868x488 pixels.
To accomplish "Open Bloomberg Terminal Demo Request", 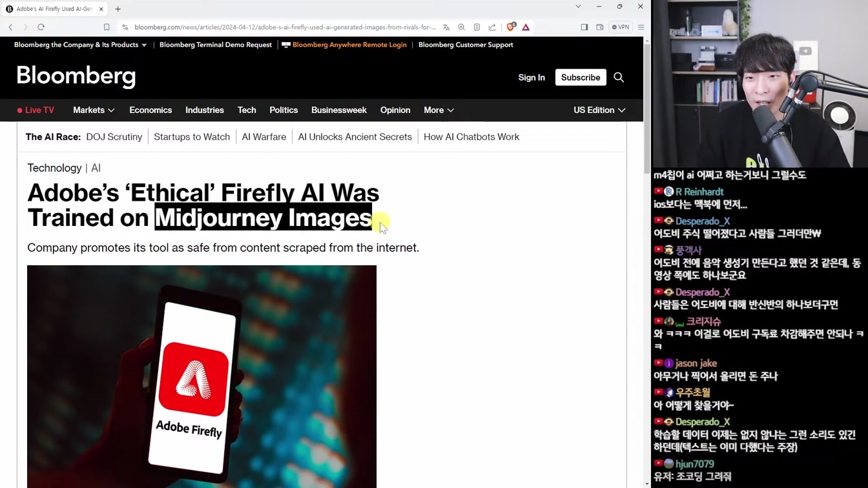I will tap(216, 45).
